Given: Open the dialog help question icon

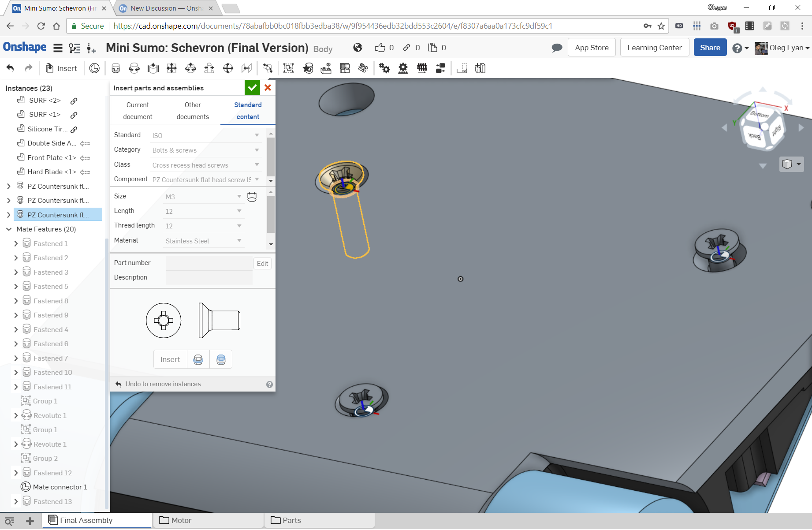Looking at the screenshot, I should (x=269, y=384).
